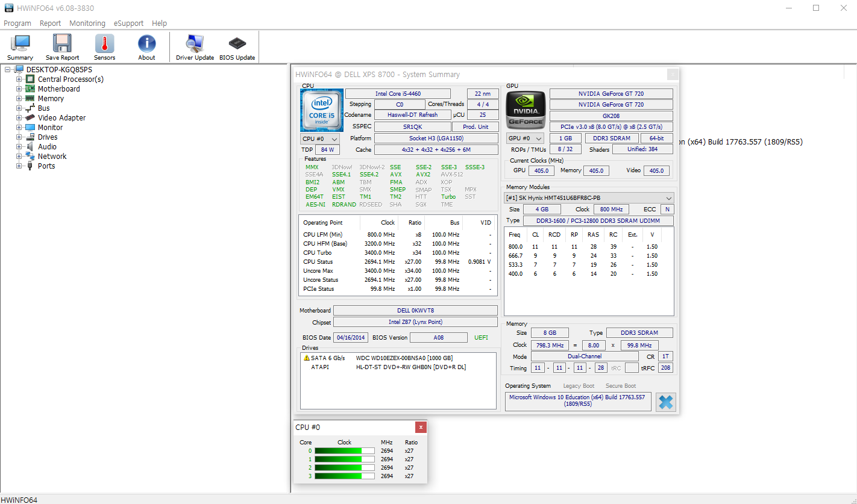The height and width of the screenshot is (504, 857).
Task: Click the UEFI indicator label
Action: pyautogui.click(x=481, y=337)
